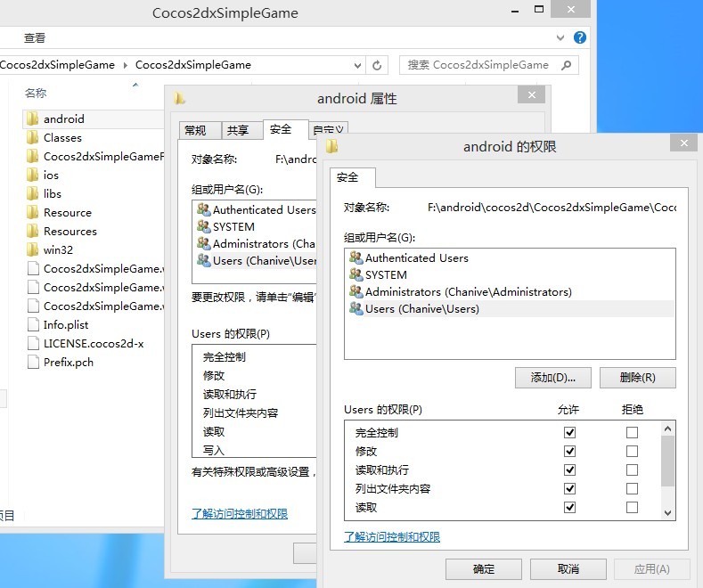Check Deny for 读取和执行
Screen dimensions: 703x588
point(632,470)
